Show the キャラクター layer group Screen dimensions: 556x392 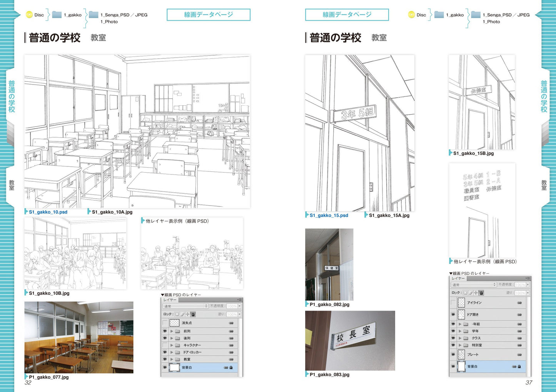coord(165,345)
